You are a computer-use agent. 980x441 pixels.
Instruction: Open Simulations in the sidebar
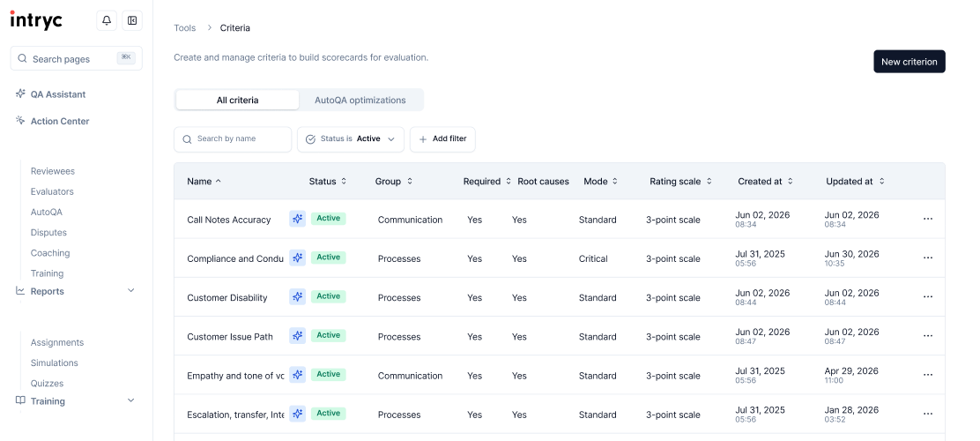[x=55, y=363]
